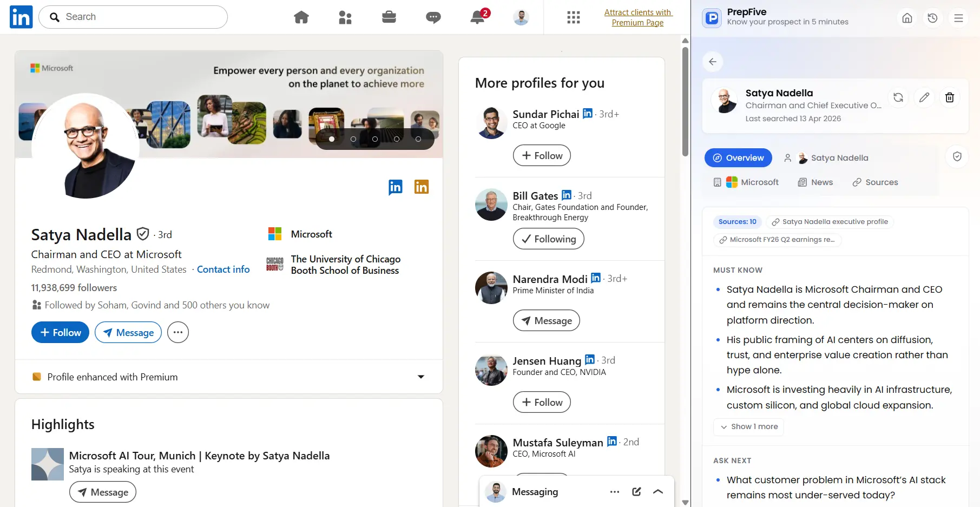This screenshot has width=980, height=507.
Task: Open PrepFive home icon
Action: (x=907, y=18)
